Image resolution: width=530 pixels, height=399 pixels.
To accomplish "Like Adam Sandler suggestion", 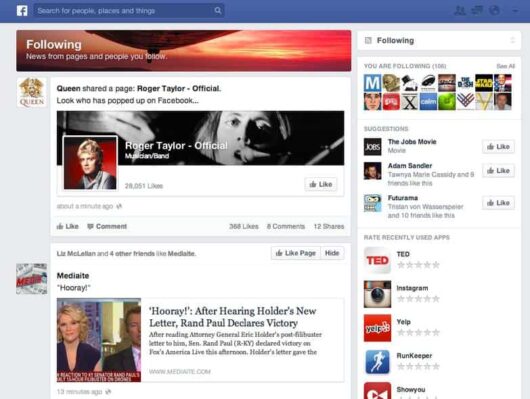I will [499, 170].
